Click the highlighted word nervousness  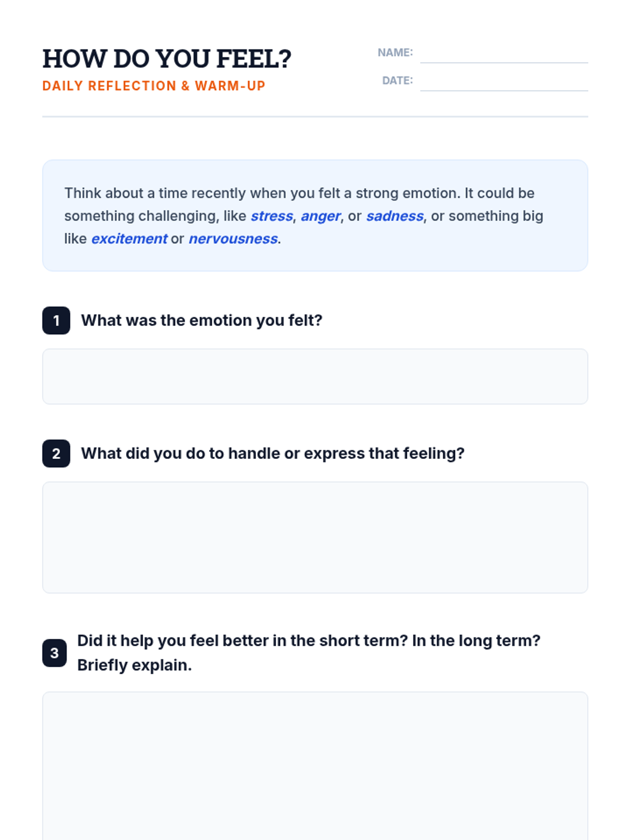233,239
